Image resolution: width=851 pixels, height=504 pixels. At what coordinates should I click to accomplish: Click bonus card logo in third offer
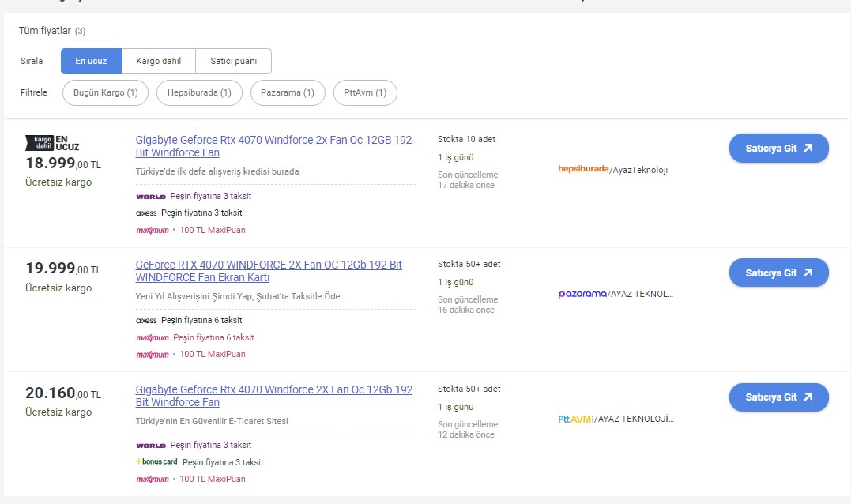[x=156, y=461]
